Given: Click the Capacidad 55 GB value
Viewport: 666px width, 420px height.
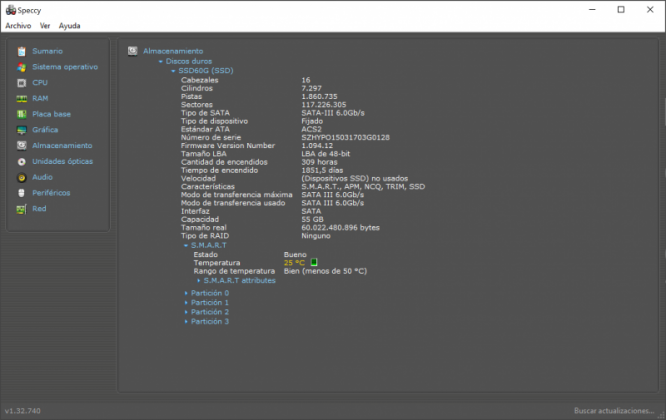Looking at the screenshot, I should click(312, 219).
